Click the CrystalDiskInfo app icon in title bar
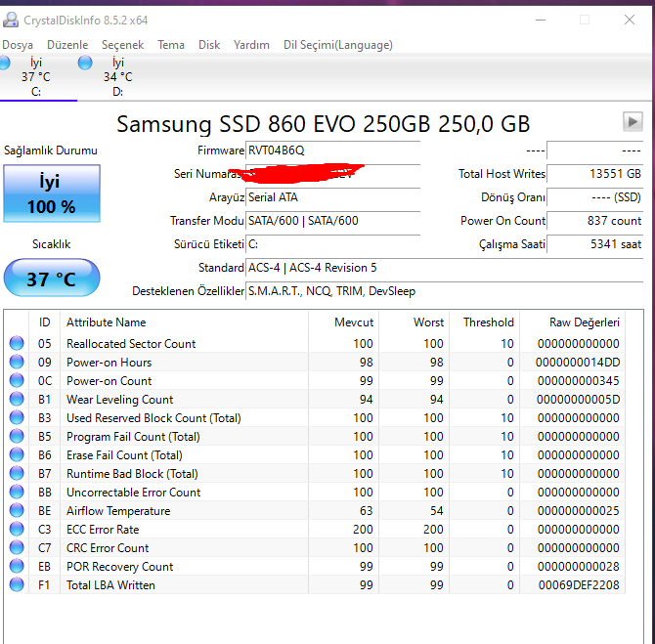Screen dimensions: 655x644 [11, 21]
